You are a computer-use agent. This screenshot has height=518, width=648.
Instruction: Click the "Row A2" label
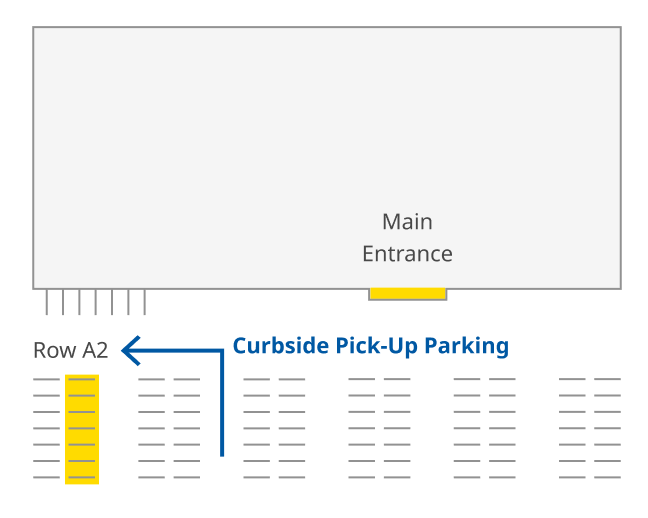70,350
